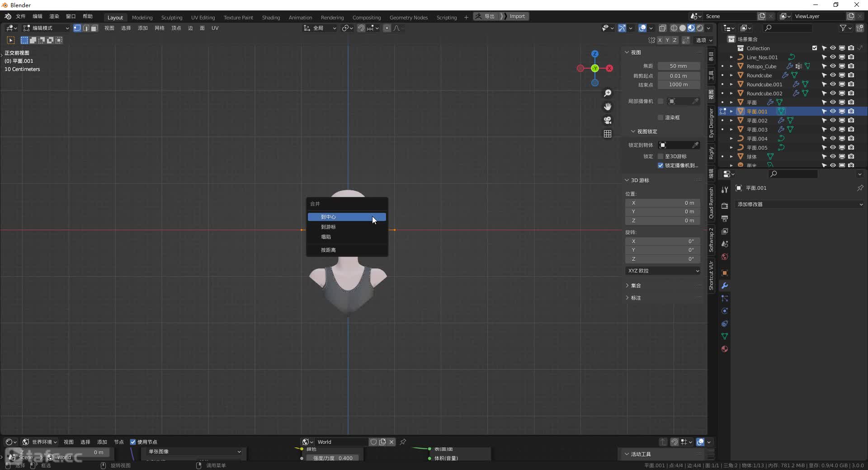This screenshot has height=470, width=868.
Task: Toggle 使用节点 checkbox
Action: click(x=133, y=442)
